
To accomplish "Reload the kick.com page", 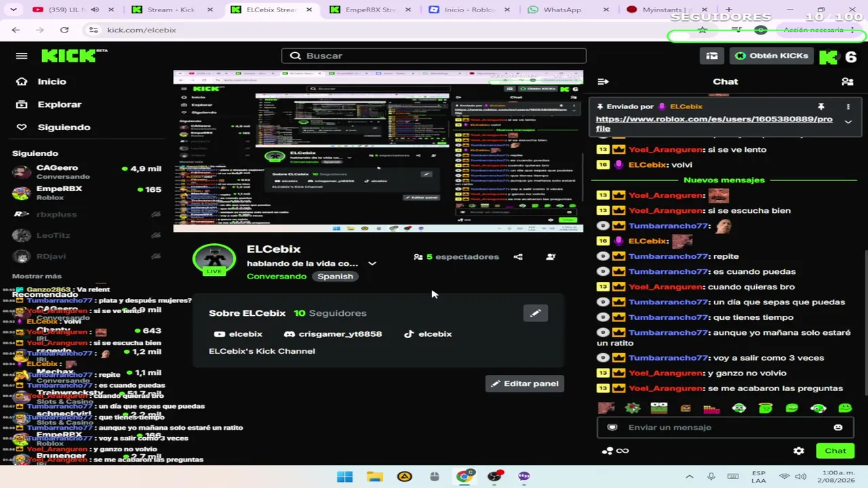I will coord(64,30).
